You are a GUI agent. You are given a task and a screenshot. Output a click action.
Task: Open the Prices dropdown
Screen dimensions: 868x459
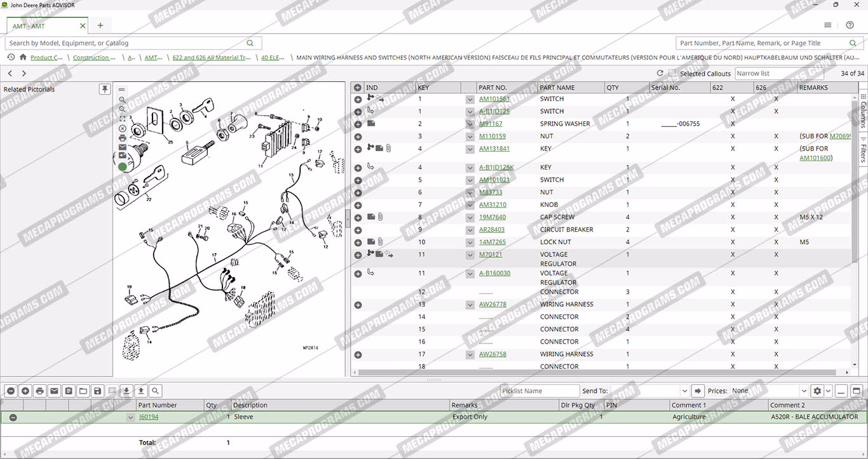pyautogui.click(x=804, y=391)
